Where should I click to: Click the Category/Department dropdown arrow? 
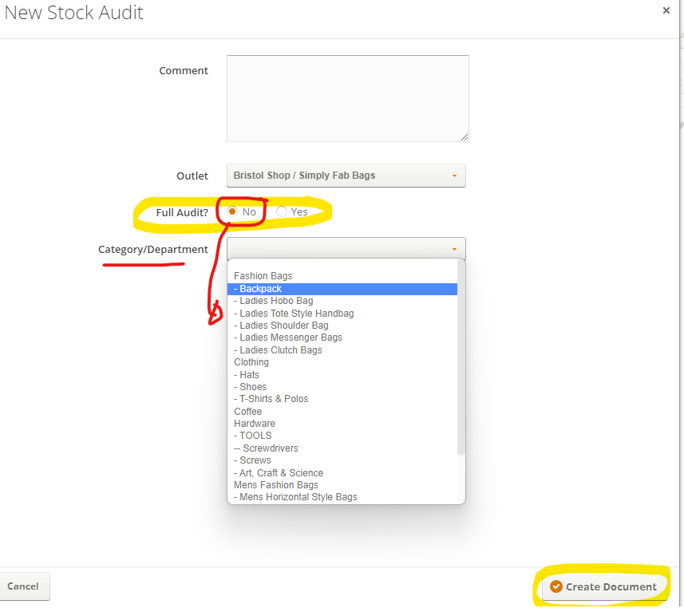(x=454, y=249)
